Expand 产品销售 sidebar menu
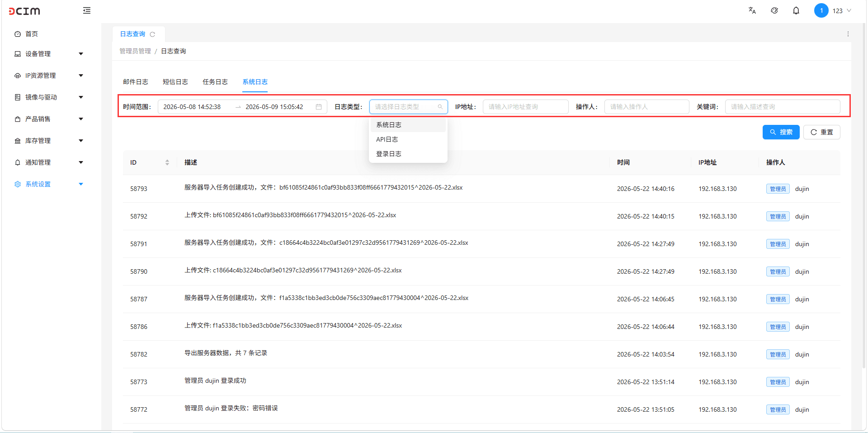 click(49, 119)
